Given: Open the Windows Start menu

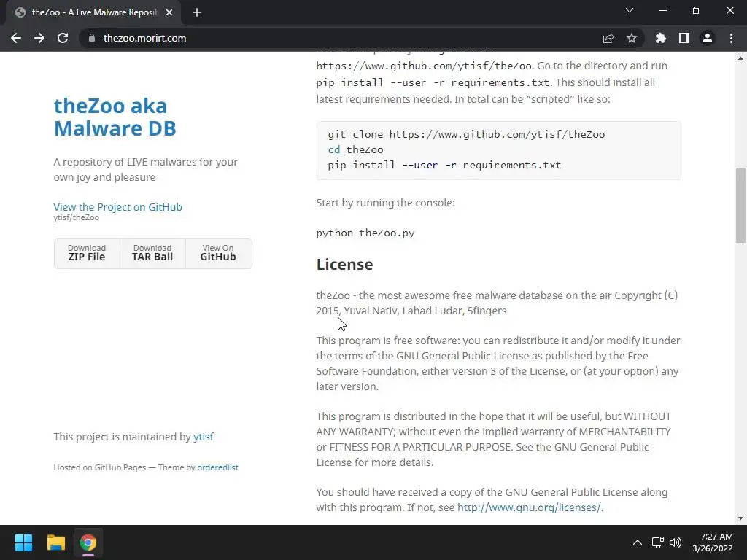Looking at the screenshot, I should tap(23, 542).
